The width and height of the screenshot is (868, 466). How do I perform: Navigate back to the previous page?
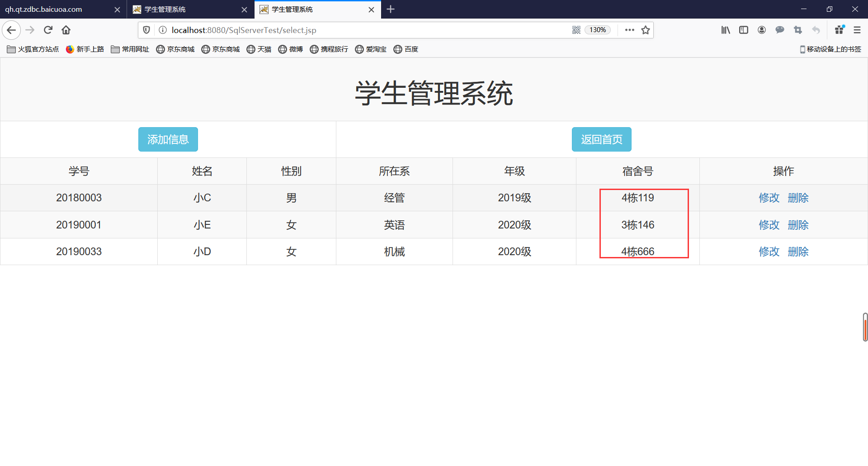point(11,30)
